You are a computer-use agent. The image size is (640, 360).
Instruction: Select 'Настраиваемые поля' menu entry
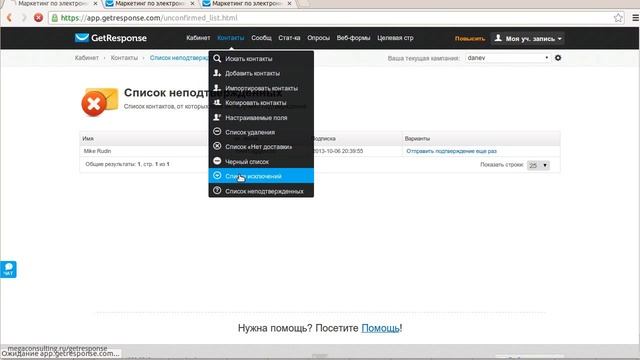[x=261, y=118]
